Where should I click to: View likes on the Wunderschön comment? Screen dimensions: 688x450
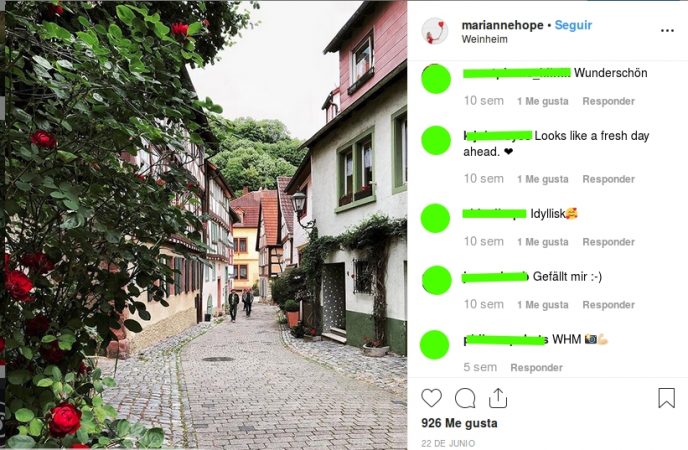[x=542, y=101]
